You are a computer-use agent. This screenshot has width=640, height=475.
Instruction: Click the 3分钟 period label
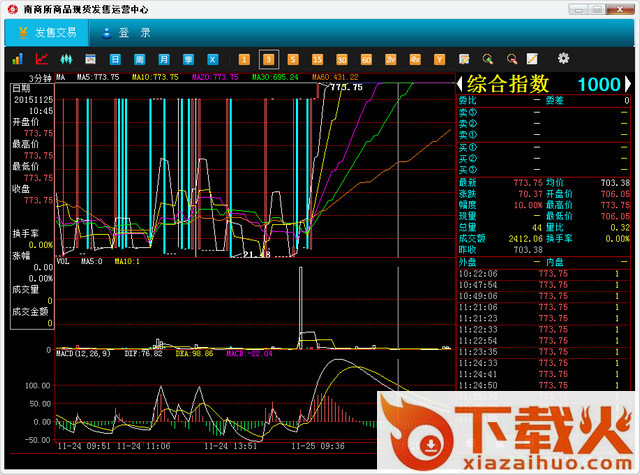pyautogui.click(x=40, y=78)
